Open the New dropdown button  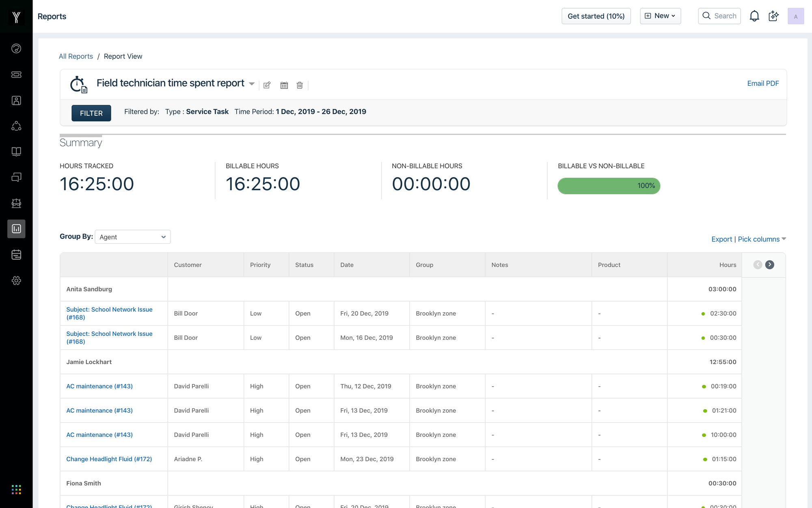tap(660, 16)
